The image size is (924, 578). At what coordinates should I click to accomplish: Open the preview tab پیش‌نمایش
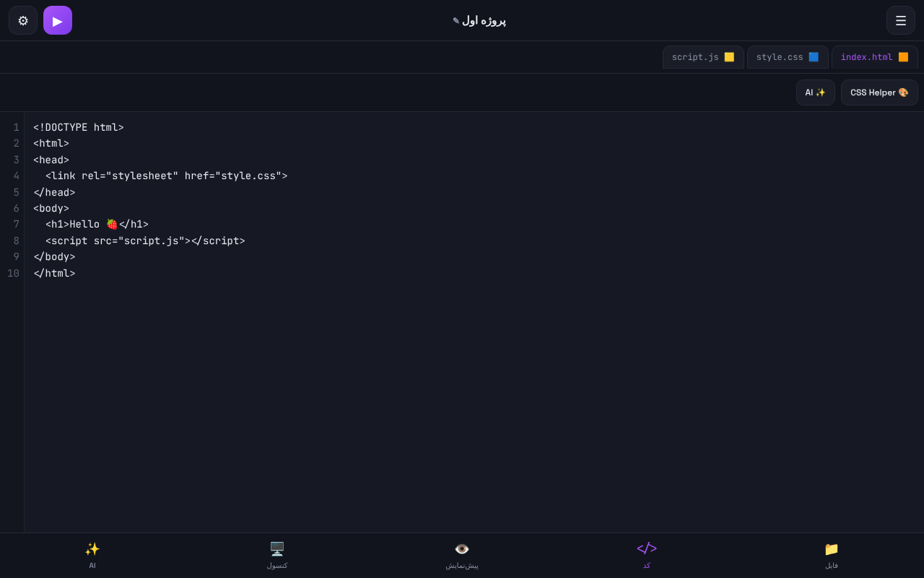click(x=462, y=556)
